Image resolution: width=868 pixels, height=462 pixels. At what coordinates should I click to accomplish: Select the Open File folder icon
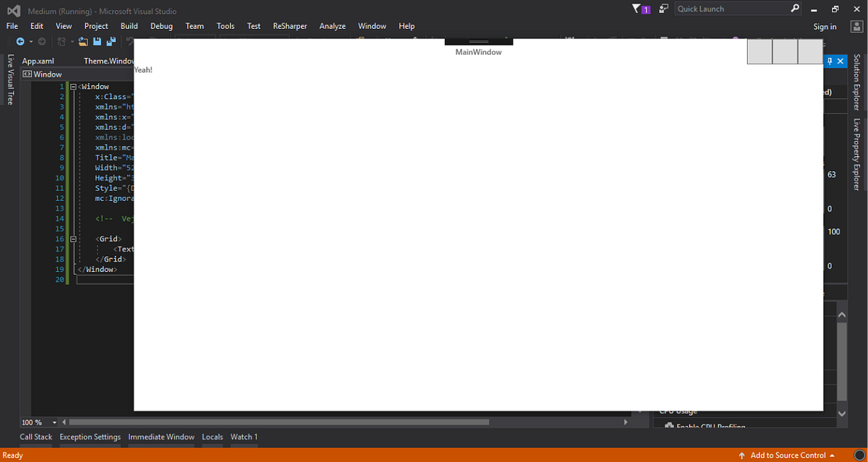coord(82,41)
